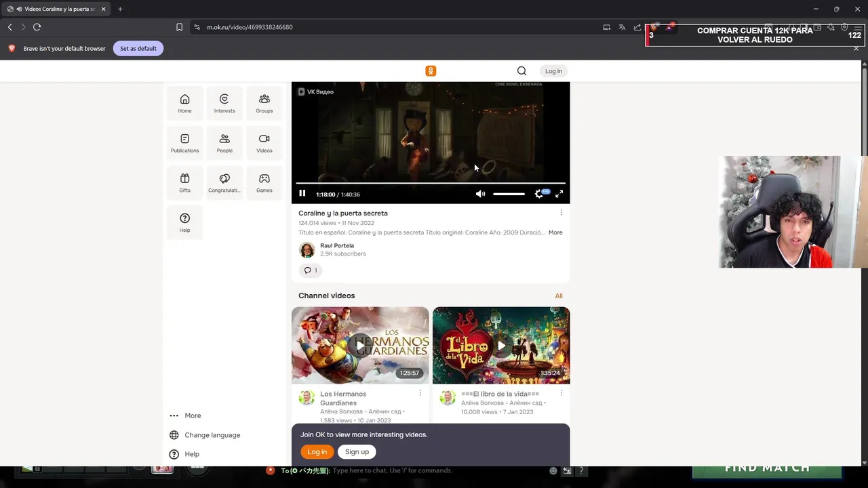868x488 pixels.
Task: Open the site search magnifier
Action: 521,71
